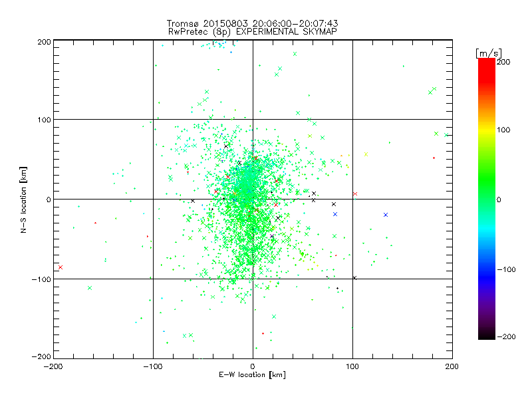Select the 'N-S location [km]' axis label
532x399 pixels.
[x=23, y=200]
